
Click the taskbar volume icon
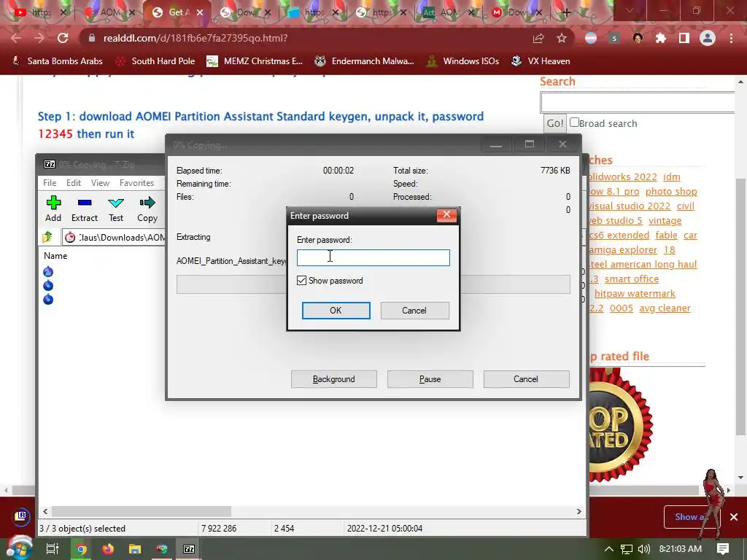[643, 548]
